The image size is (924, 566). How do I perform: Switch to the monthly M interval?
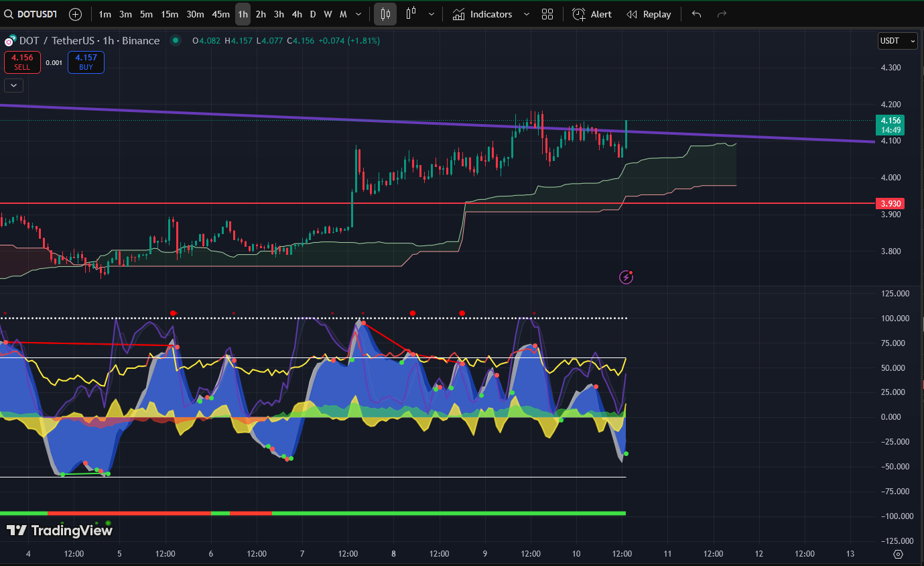click(x=343, y=14)
